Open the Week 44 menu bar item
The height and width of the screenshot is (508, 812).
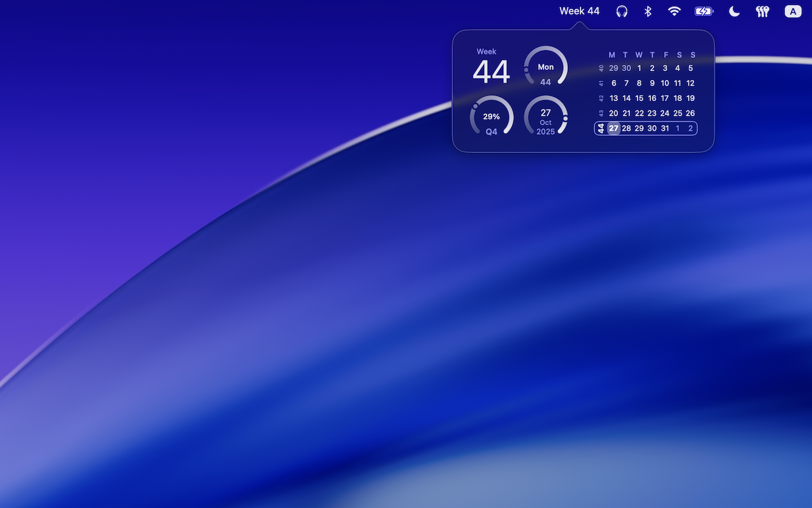pos(579,11)
